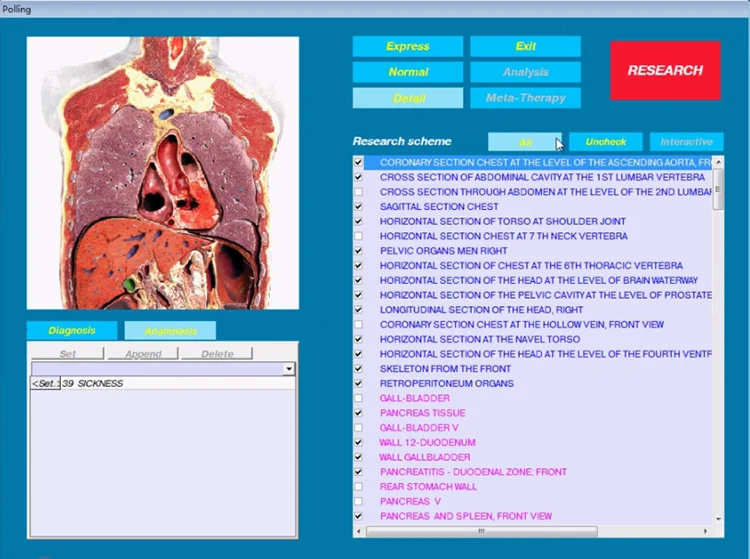Click the anatomical chest section image

tap(163, 173)
